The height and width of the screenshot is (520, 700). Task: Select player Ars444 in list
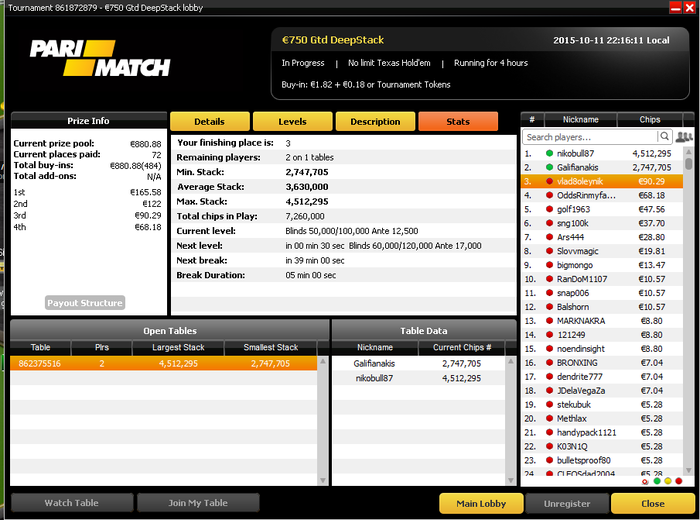(602, 237)
